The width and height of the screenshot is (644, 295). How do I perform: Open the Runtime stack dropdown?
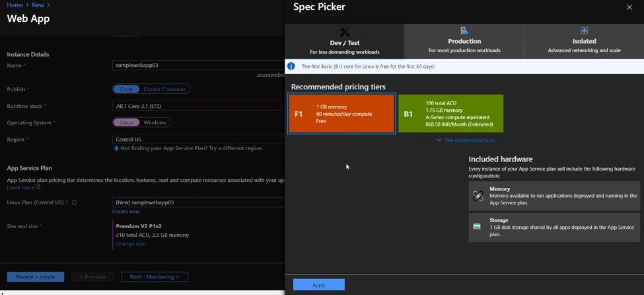tap(198, 106)
